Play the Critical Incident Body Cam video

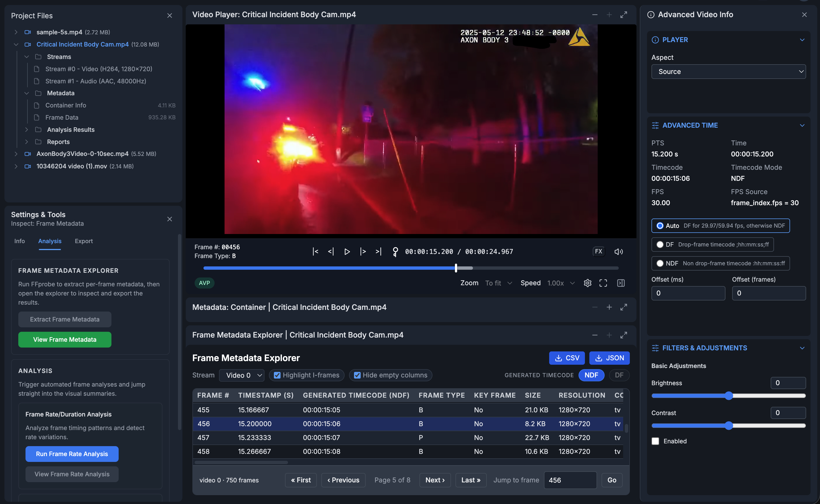point(347,251)
